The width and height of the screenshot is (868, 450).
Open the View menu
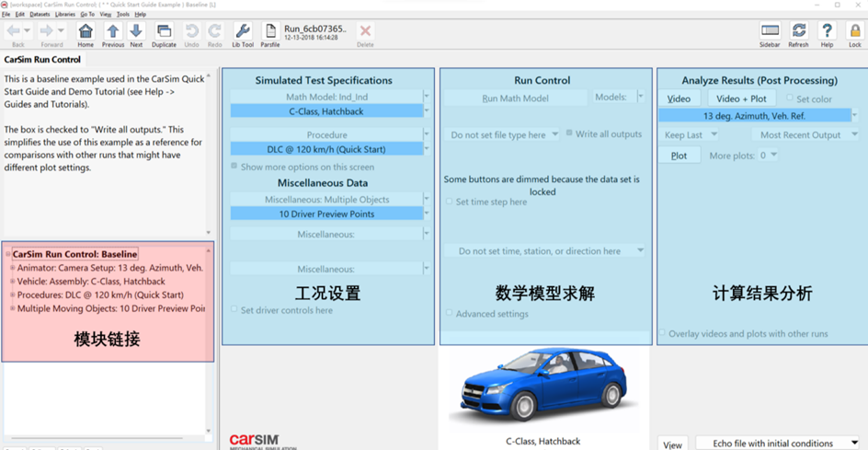pos(106,14)
